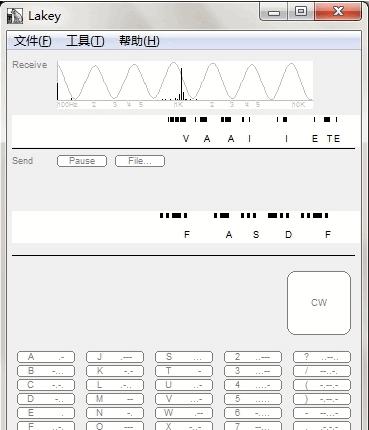Click the Pause button in Send section

pos(82,161)
